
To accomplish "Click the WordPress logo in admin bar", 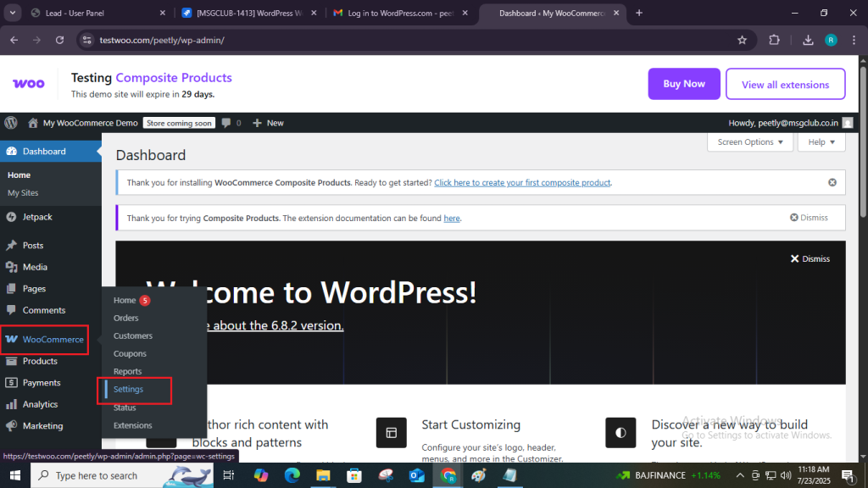I will coord(11,123).
